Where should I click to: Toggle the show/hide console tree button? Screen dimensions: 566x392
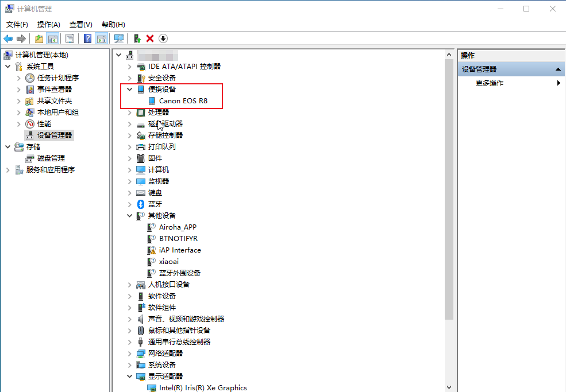click(52, 38)
